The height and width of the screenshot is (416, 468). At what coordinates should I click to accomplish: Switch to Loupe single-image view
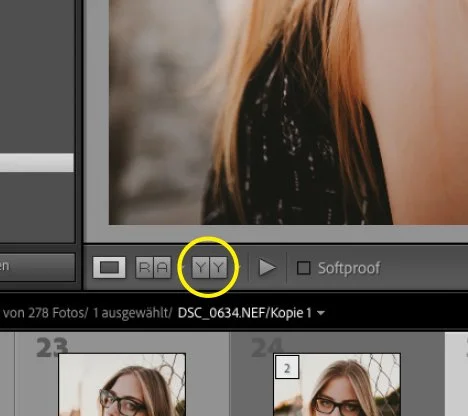coord(109,267)
